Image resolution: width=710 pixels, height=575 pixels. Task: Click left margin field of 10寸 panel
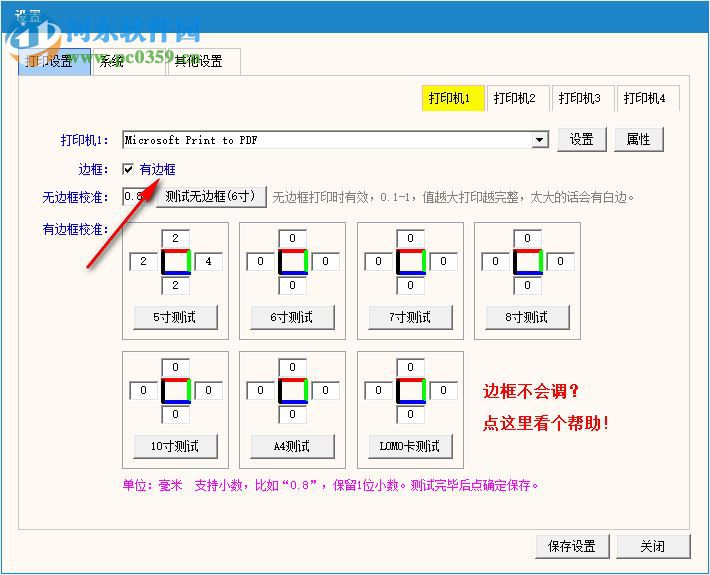[144, 390]
